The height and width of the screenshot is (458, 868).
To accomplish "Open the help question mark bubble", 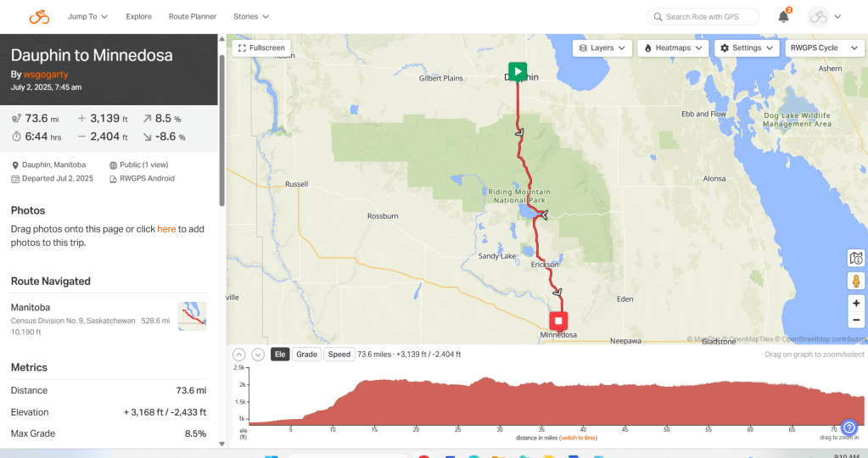I will (x=848, y=427).
